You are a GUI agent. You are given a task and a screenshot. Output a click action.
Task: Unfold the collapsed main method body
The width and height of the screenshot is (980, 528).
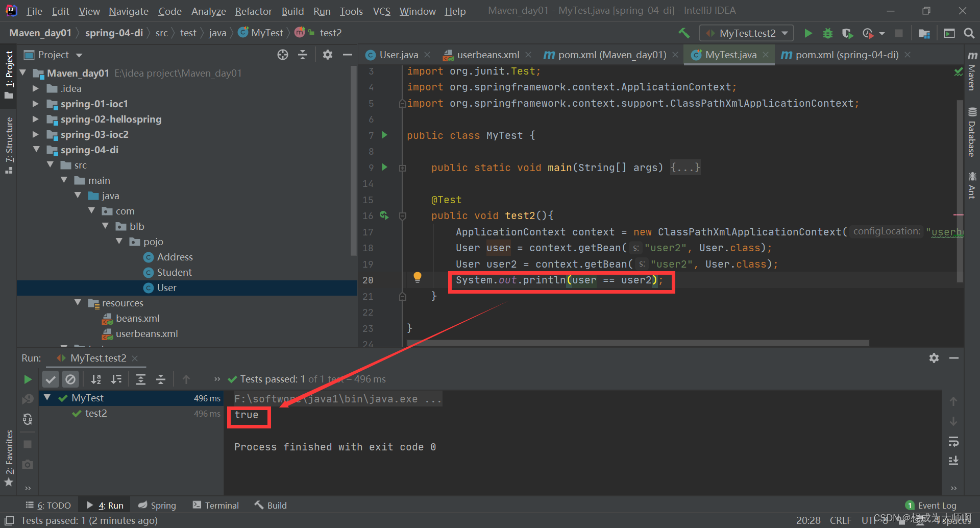pos(403,167)
